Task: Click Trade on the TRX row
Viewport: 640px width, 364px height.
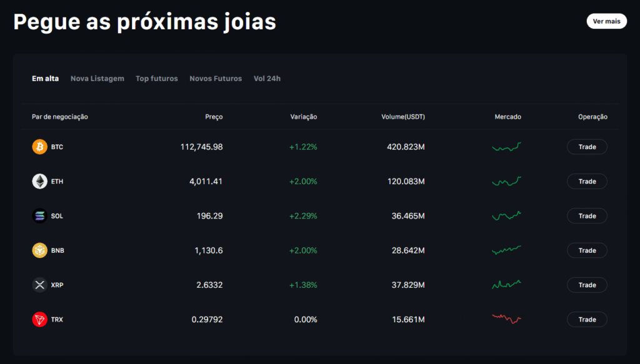Action: pyautogui.click(x=586, y=319)
